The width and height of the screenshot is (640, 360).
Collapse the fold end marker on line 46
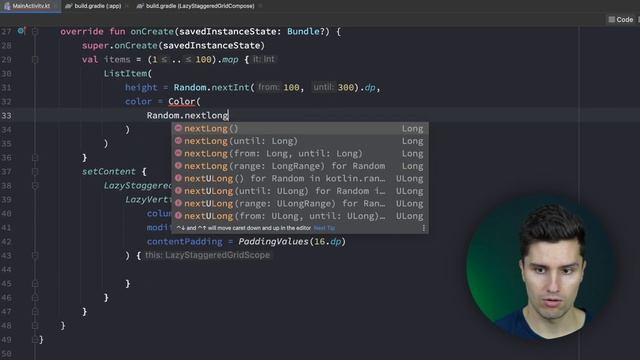[x=35, y=298]
